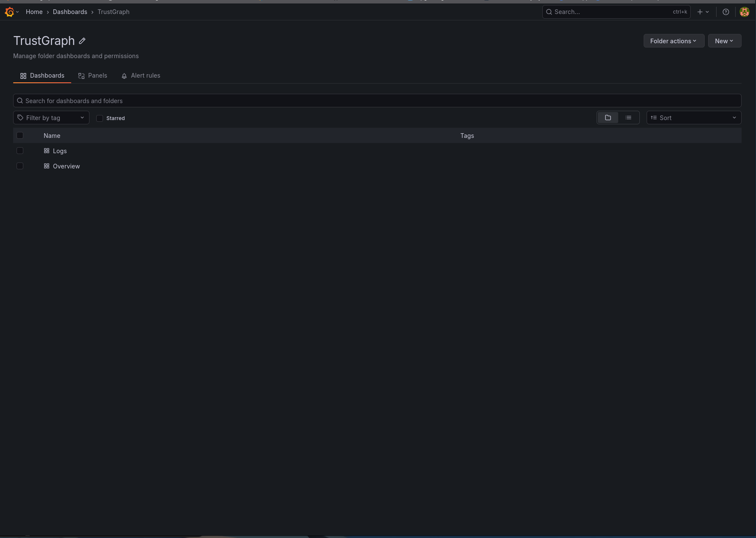Click the plus icon to add new item

(700, 12)
